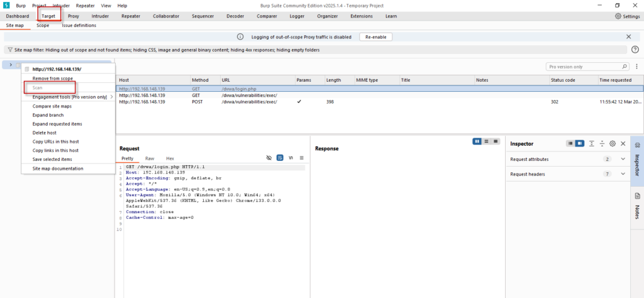Click the site map filter funnel icon

(x=9, y=50)
